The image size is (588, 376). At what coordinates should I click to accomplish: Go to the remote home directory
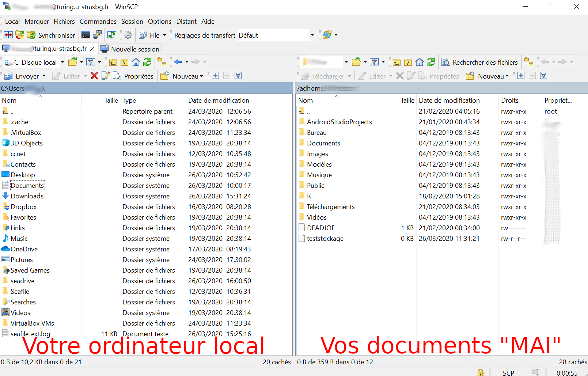pyautogui.click(x=420, y=62)
